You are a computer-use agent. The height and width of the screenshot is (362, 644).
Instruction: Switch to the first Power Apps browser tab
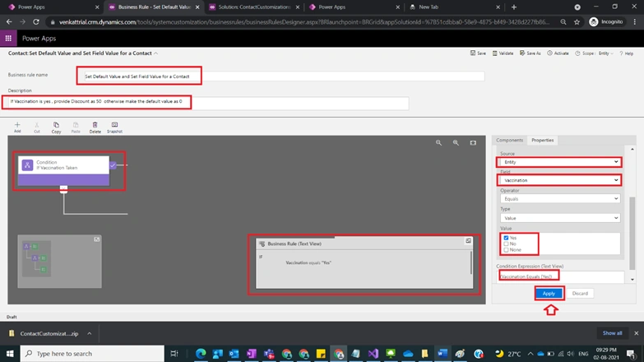(54, 7)
